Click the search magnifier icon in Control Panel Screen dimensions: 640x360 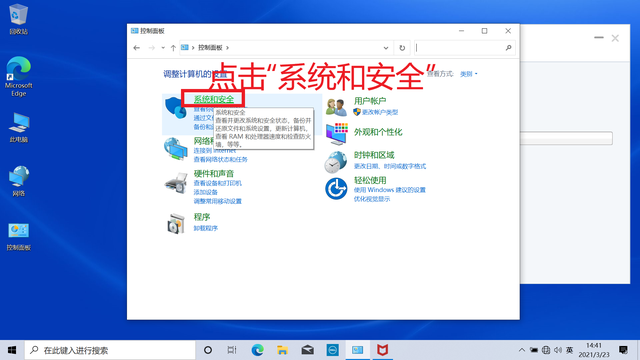508,48
